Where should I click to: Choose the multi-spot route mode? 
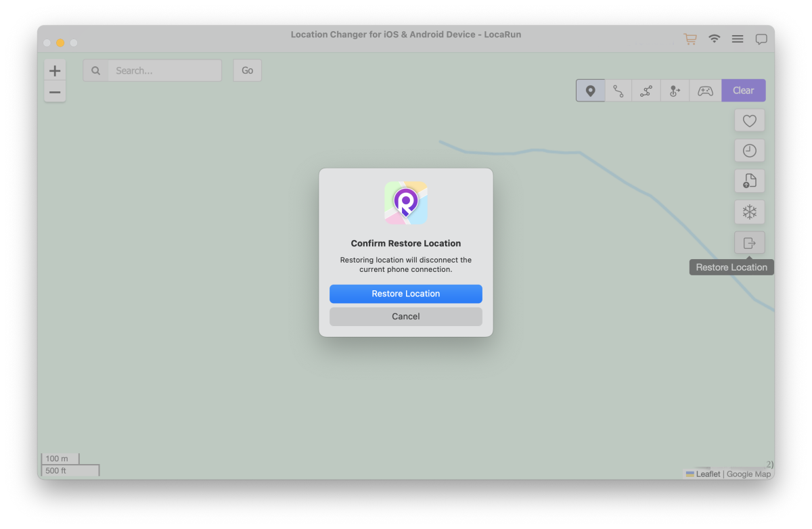coord(647,90)
